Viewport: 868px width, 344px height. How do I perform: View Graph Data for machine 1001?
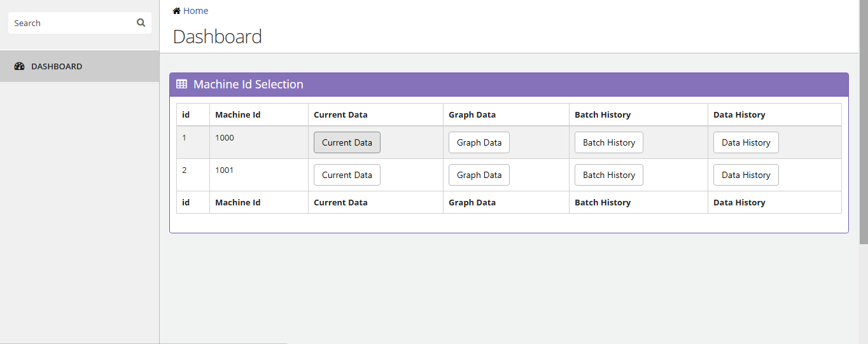[479, 175]
